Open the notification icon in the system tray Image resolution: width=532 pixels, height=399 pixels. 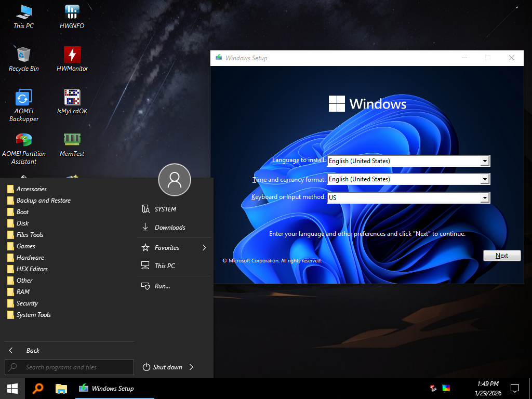point(514,388)
